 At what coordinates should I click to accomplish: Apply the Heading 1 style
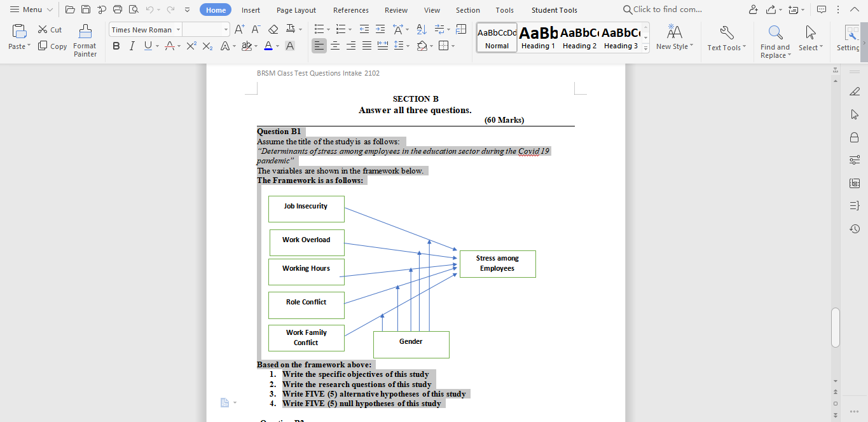click(538, 37)
